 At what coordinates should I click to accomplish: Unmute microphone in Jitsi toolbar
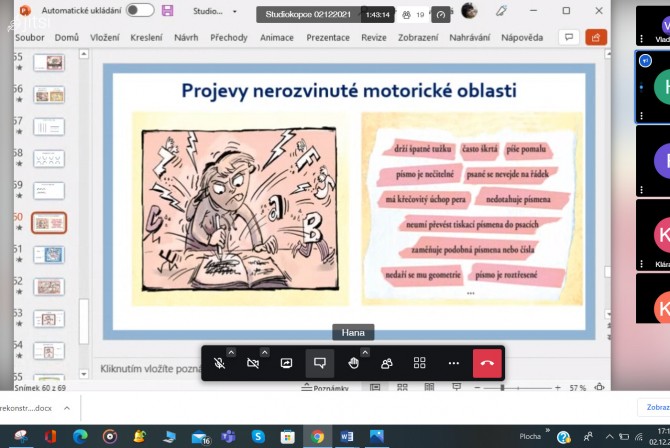click(x=219, y=363)
